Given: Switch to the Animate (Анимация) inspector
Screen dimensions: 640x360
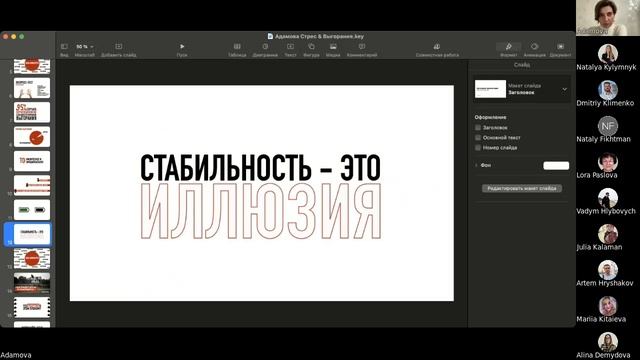Looking at the screenshot, I should (x=534, y=47).
